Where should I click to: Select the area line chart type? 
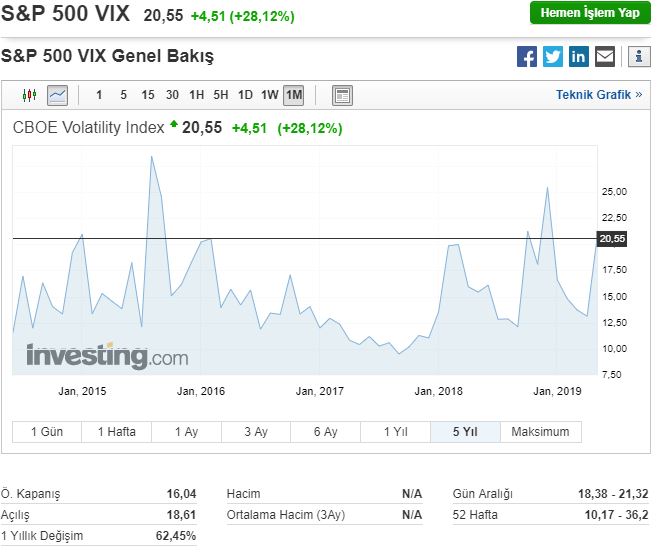pyautogui.click(x=57, y=95)
